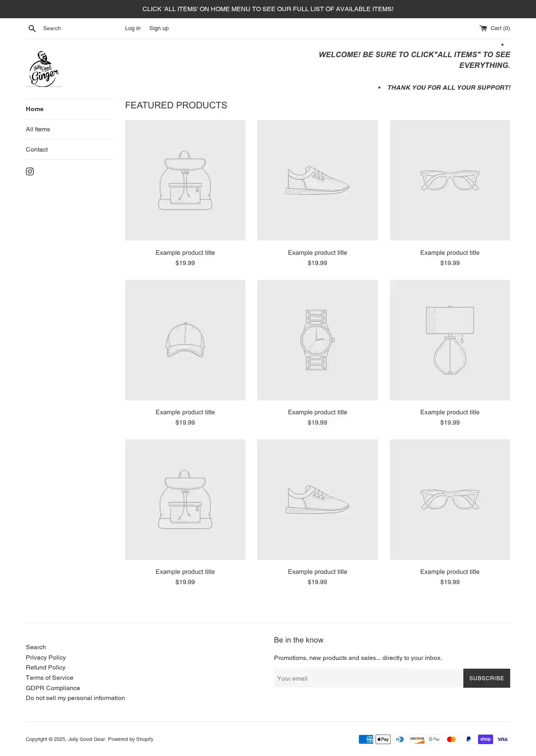Click the Sign up link
The width and height of the screenshot is (536, 756).
pyautogui.click(x=159, y=28)
